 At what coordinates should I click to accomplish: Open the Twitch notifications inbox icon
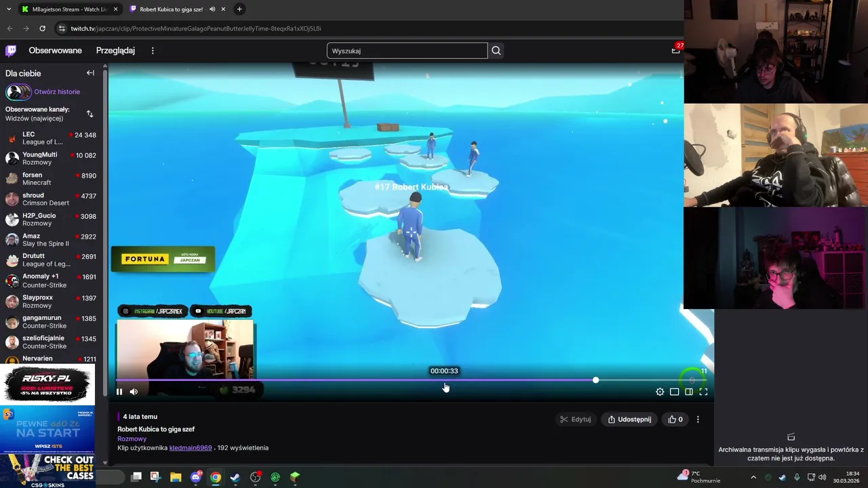[x=675, y=50]
